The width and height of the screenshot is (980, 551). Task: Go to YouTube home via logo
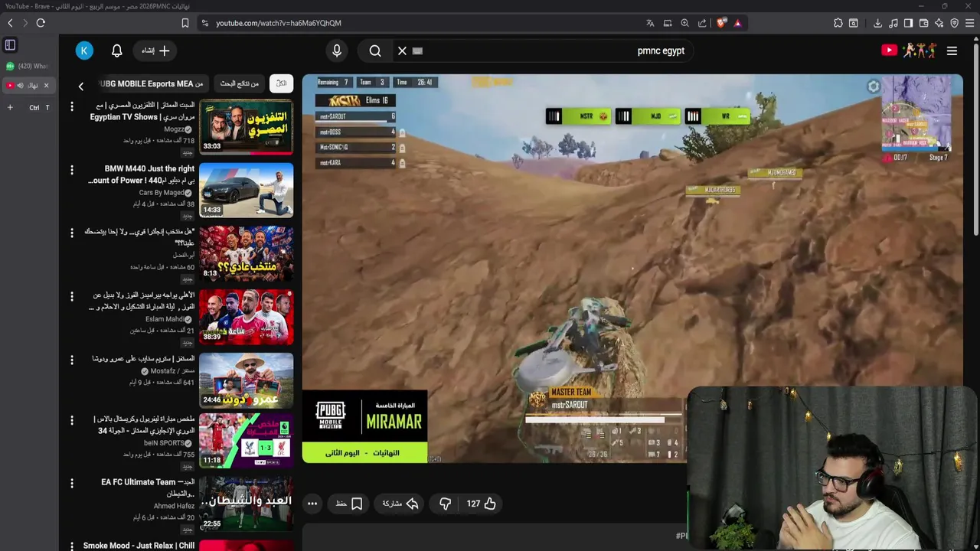908,51
